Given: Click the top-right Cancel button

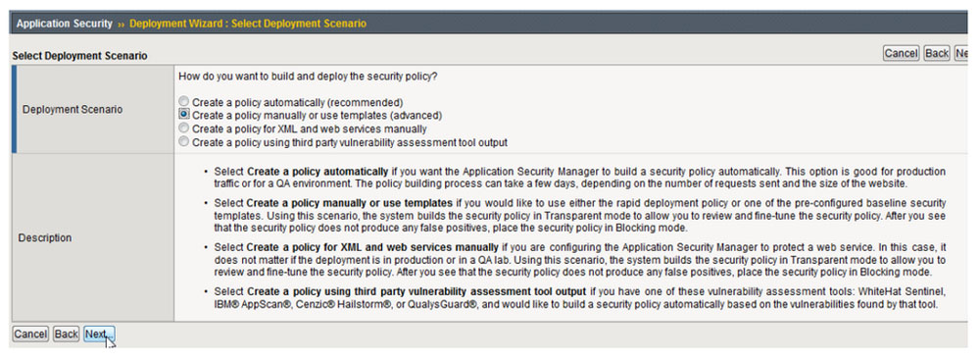Looking at the screenshot, I should [901, 53].
